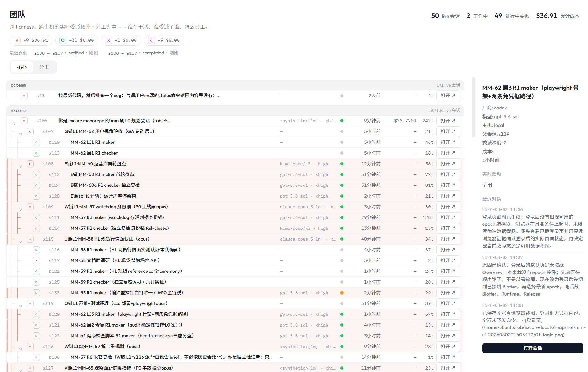The height and width of the screenshot is (372, 588).
Task: Switch to the 分工 tab
Action: click(x=44, y=67)
